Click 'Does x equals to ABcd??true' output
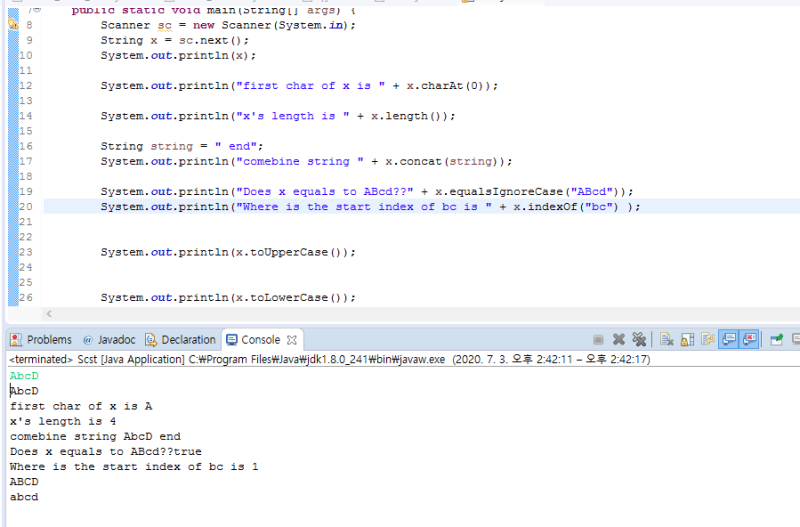The width and height of the screenshot is (800, 527). coord(106,451)
